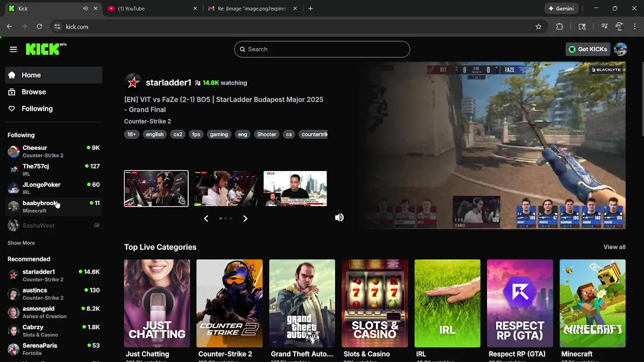Click the Search input field
The image size is (644, 362).
click(322, 49)
